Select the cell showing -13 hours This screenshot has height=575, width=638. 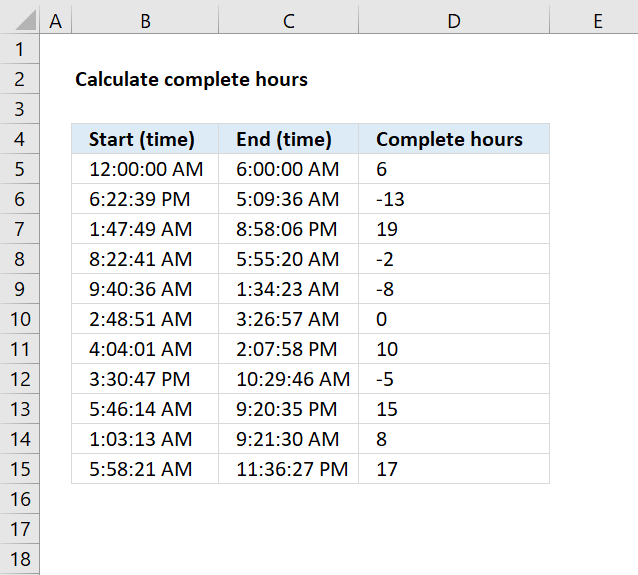coord(454,199)
